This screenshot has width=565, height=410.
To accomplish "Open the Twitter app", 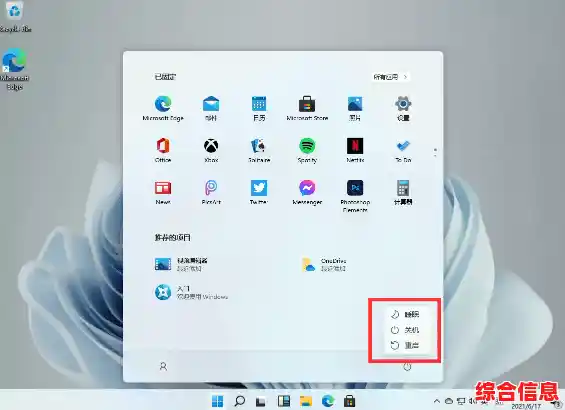I will [x=259, y=192].
